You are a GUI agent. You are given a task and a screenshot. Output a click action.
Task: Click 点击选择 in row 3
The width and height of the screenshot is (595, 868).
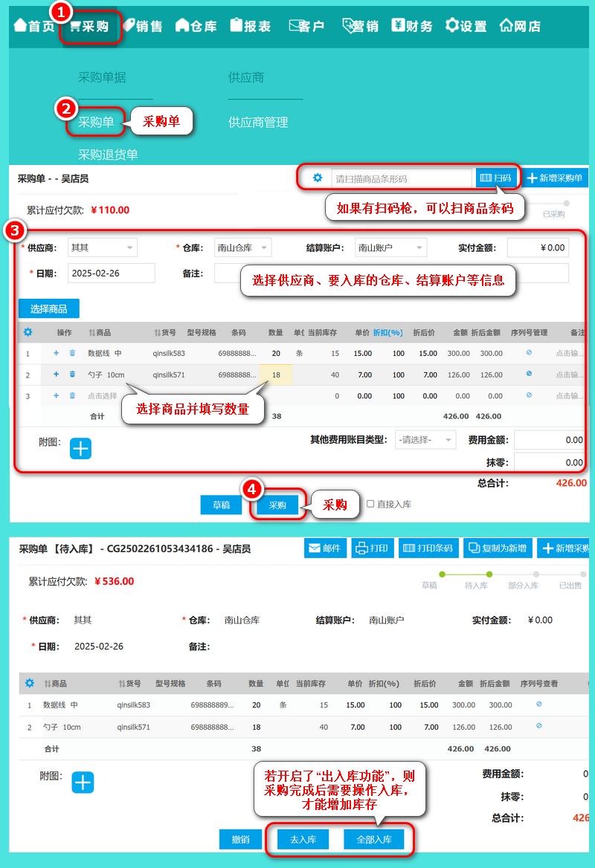103,396
